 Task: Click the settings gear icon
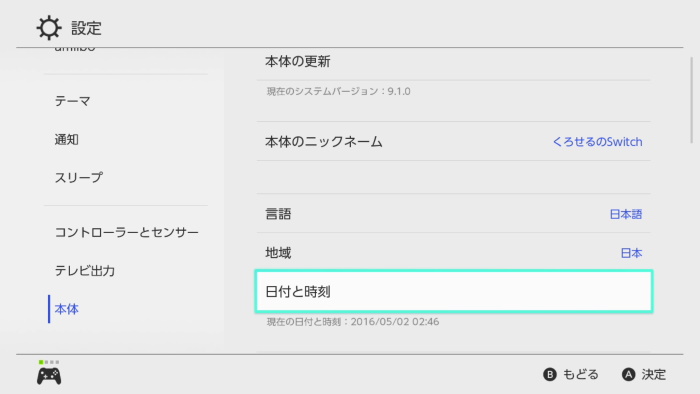click(49, 28)
